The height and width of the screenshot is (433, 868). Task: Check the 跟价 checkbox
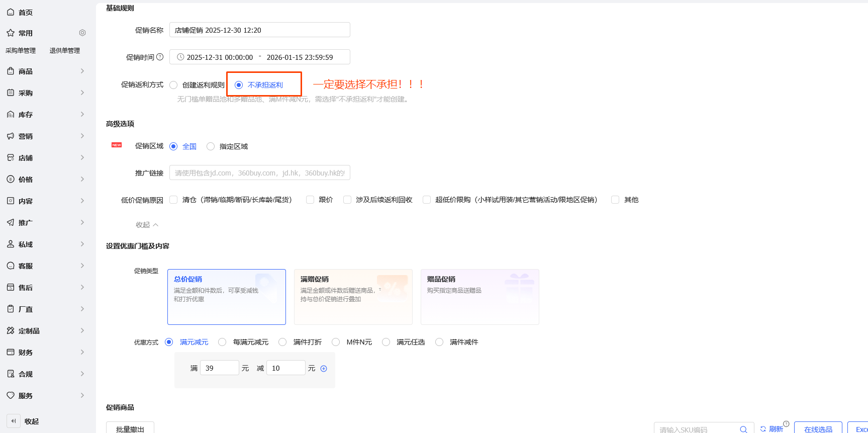click(310, 200)
